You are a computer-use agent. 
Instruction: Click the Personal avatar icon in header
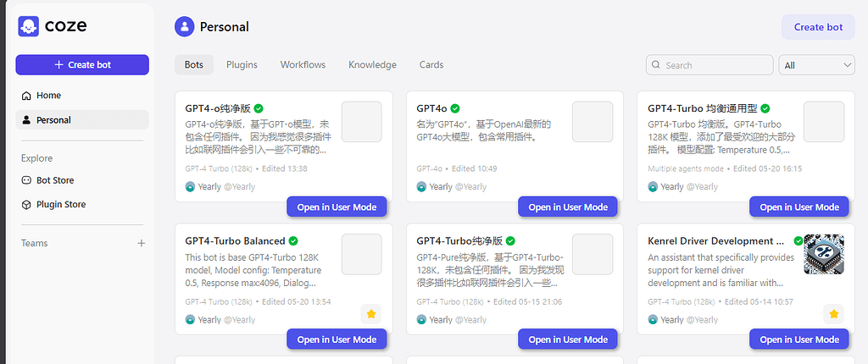coord(184,26)
